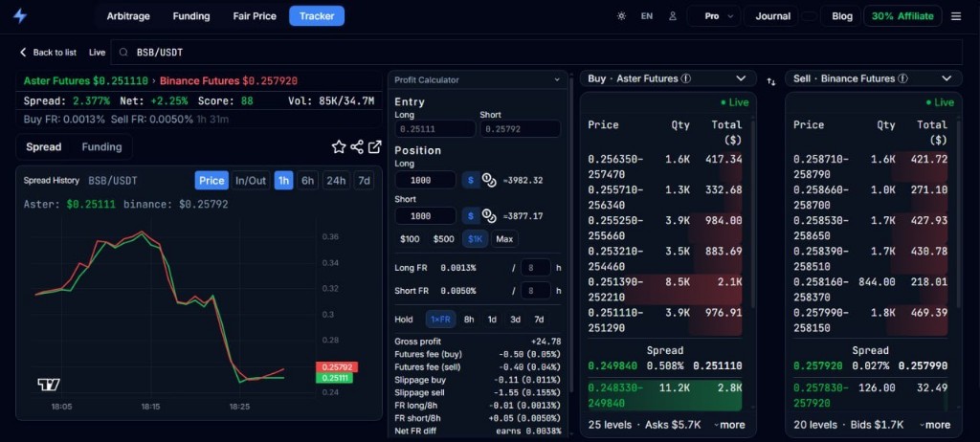Open the Buy · Aster Futures exchange dropdown
980x442 pixels.
pyautogui.click(x=667, y=78)
